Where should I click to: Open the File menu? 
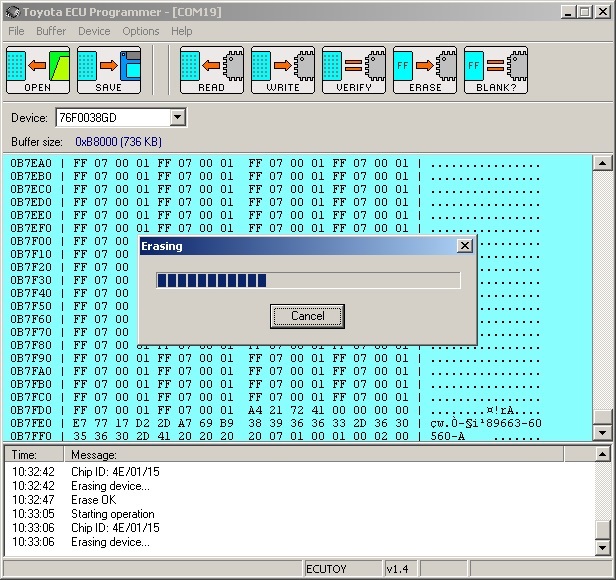click(x=16, y=31)
